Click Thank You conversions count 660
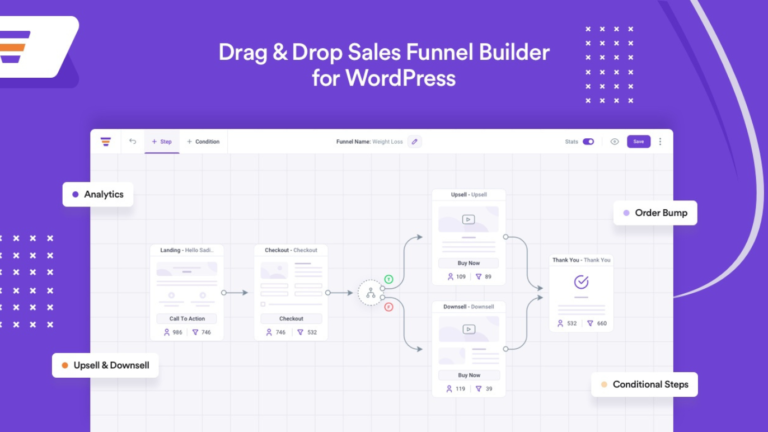 (x=601, y=323)
